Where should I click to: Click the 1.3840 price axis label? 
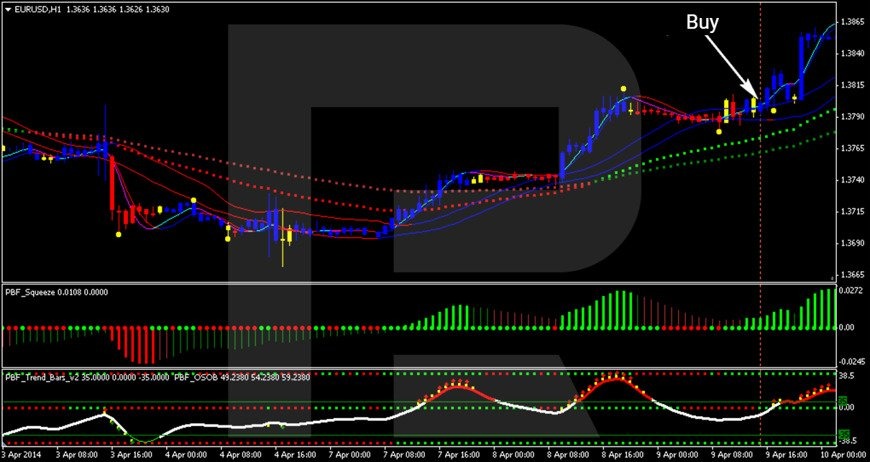point(852,54)
